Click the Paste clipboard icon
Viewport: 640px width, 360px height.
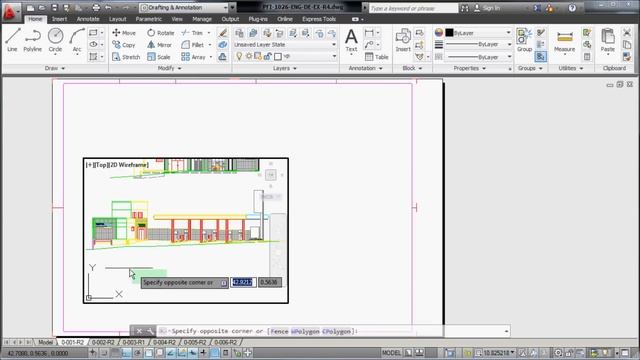click(608, 40)
